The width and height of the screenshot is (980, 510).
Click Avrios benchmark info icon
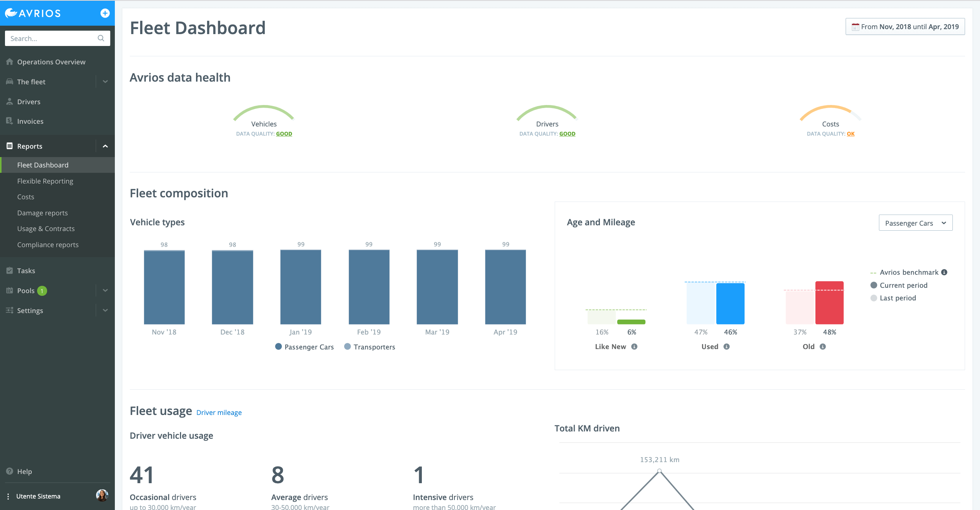point(944,272)
